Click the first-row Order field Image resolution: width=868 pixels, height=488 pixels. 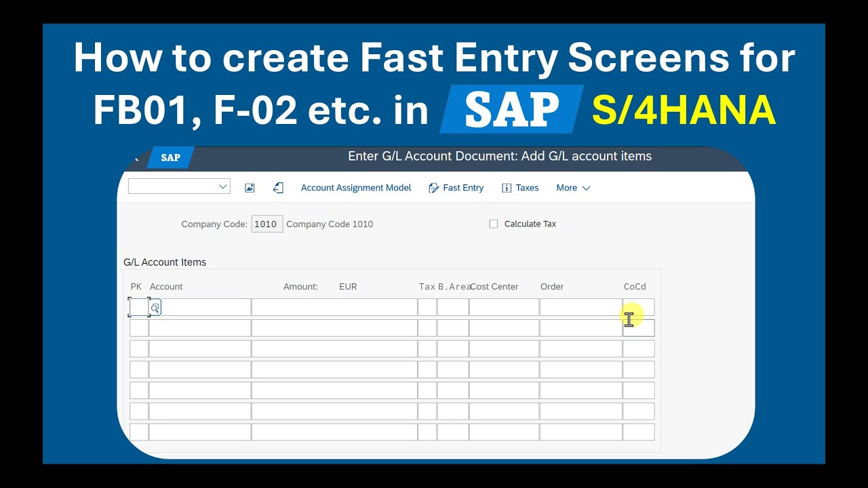(580, 307)
